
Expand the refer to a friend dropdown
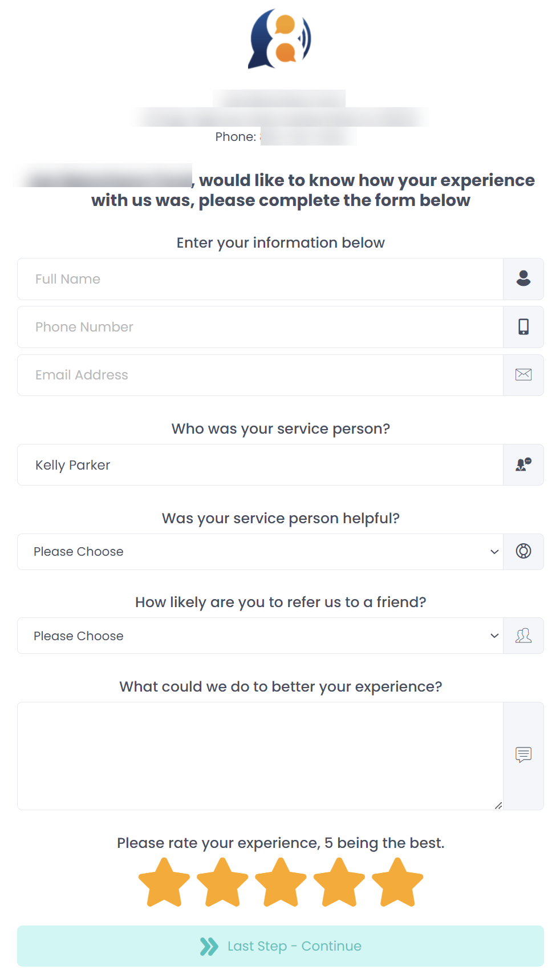pos(260,636)
